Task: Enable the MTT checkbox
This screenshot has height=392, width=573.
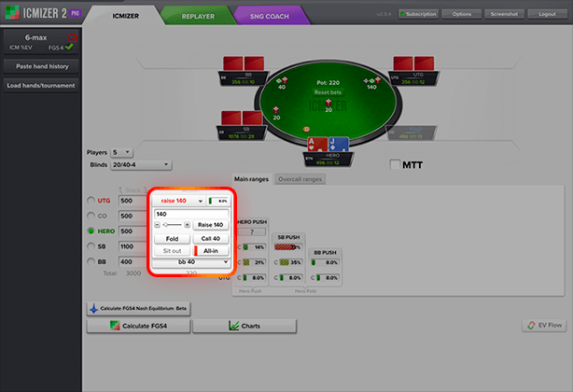Action: pos(395,164)
